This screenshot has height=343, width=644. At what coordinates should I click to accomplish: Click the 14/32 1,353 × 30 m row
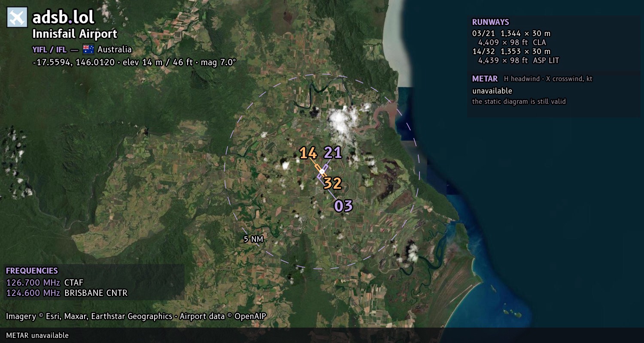pos(511,51)
